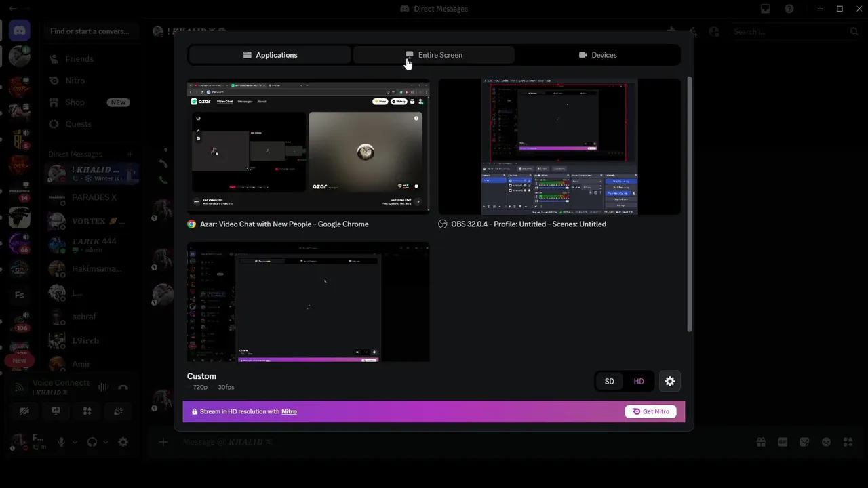Viewport: 868px width, 488px height.
Task: Open the sticker picker
Action: [804, 442]
